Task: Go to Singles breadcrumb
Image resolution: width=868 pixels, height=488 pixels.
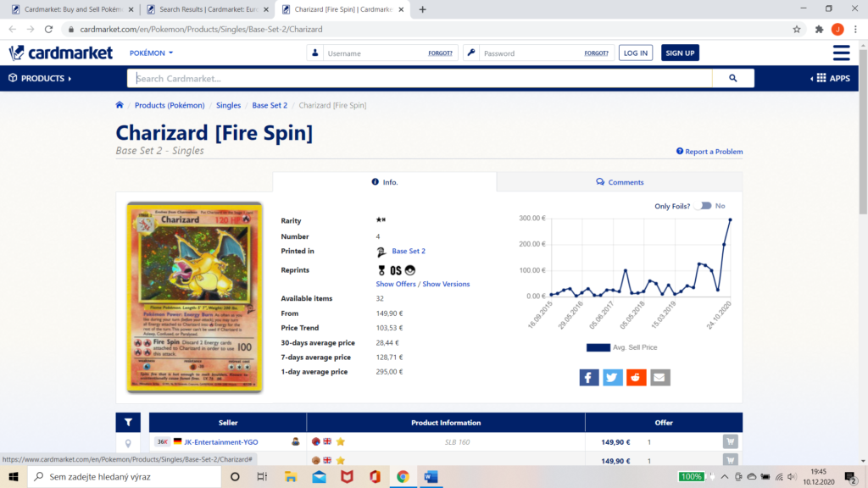Action: pos(228,105)
